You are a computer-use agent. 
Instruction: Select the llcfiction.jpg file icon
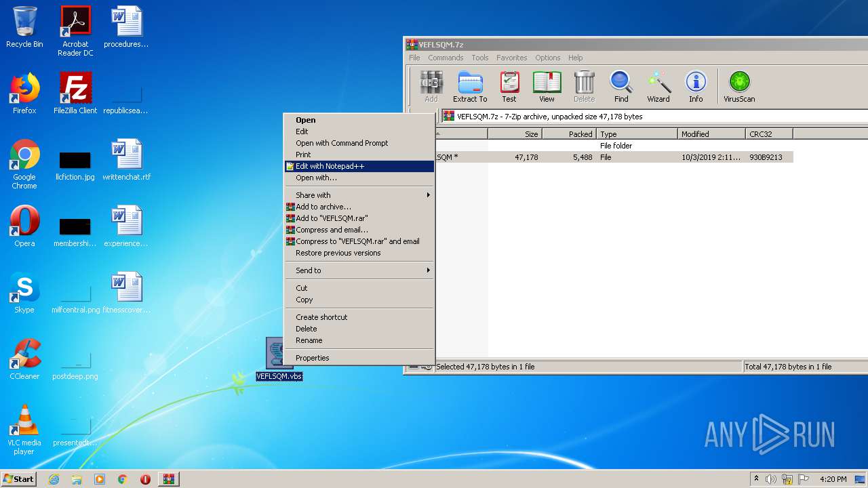75,165
